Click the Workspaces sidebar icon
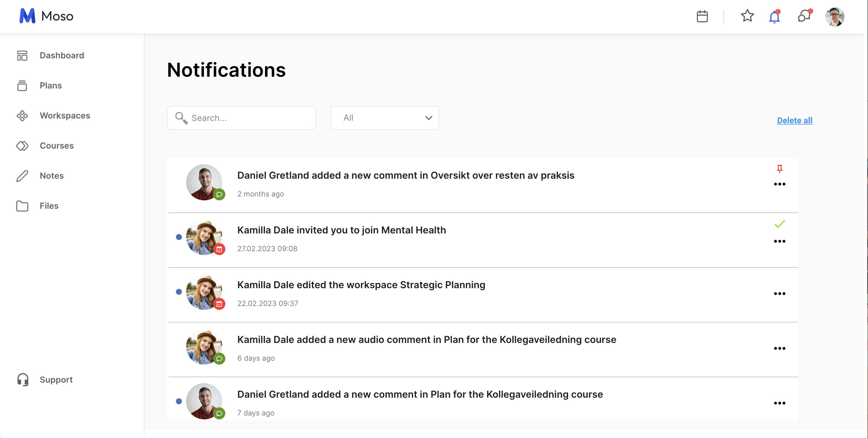 click(x=22, y=116)
